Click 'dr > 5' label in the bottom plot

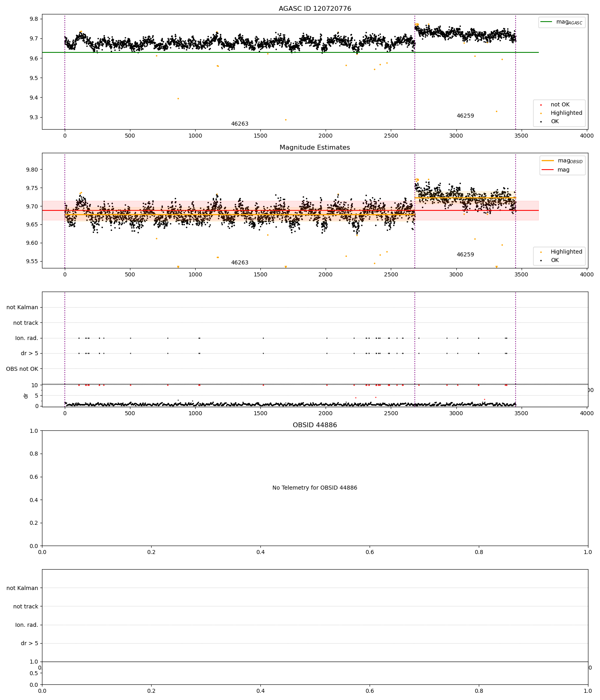click(x=30, y=643)
